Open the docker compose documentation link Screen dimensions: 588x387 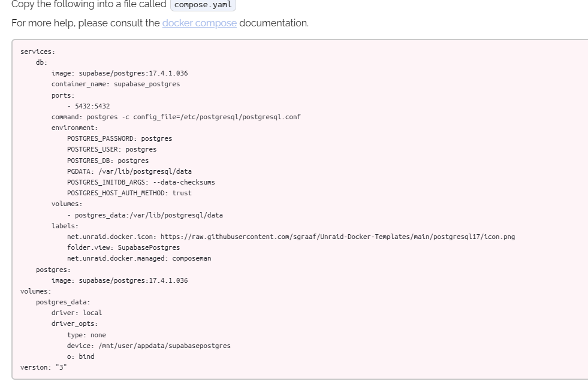[x=199, y=23]
